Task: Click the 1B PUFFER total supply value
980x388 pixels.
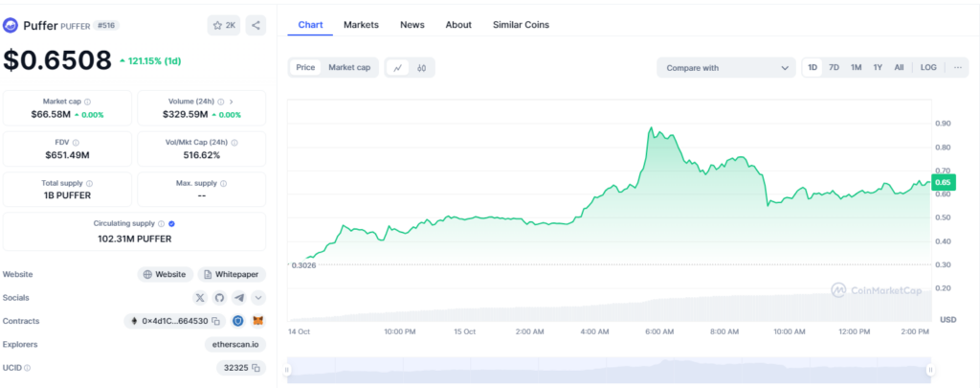Action: (x=67, y=195)
